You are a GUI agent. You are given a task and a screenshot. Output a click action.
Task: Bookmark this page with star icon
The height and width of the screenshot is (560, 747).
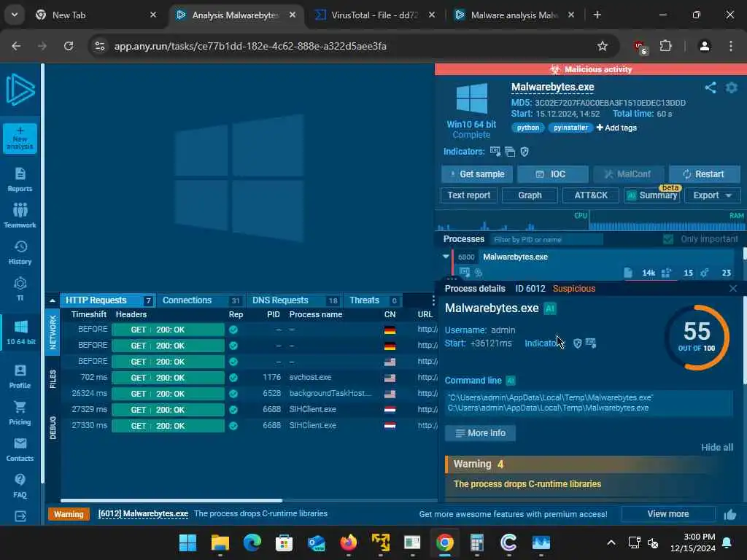[602, 46]
